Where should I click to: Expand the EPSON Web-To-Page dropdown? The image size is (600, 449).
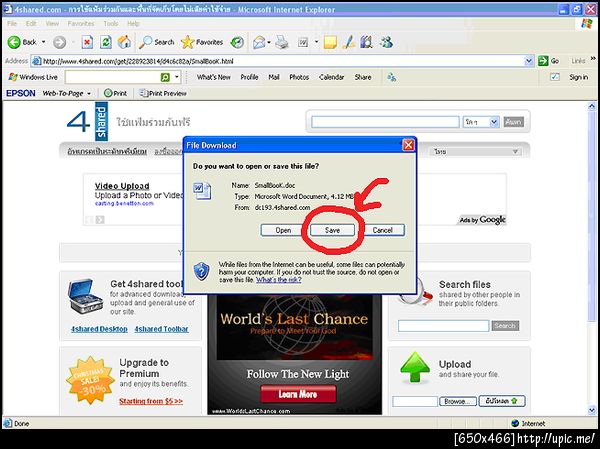coord(89,93)
